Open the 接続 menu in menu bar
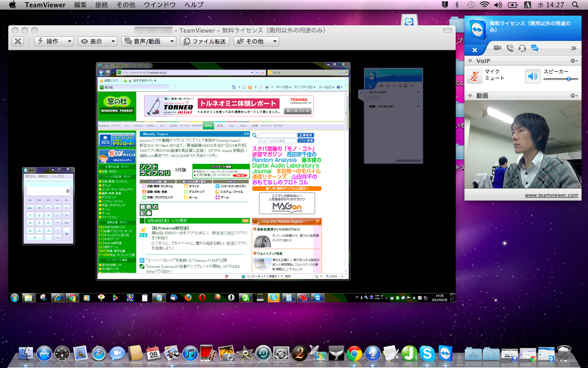The image size is (588, 368). pos(102,5)
